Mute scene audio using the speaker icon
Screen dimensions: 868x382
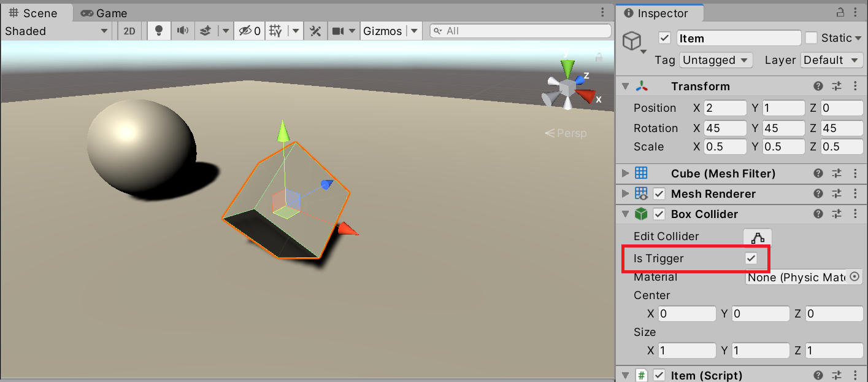click(x=182, y=31)
